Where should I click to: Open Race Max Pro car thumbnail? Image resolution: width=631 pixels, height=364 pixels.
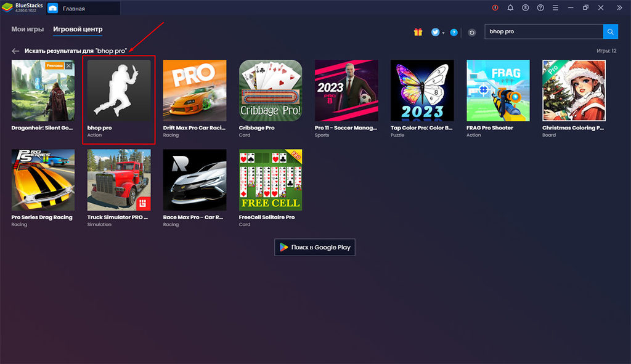tap(195, 180)
